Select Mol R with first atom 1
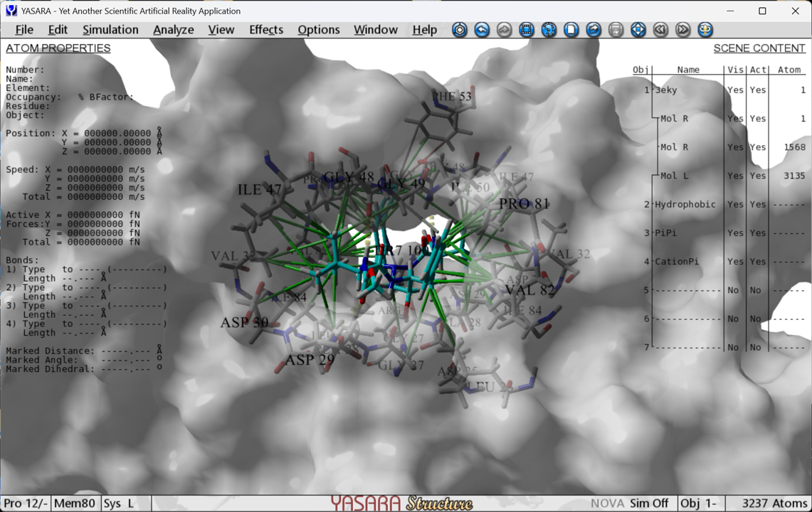812x512 pixels. 674,119
